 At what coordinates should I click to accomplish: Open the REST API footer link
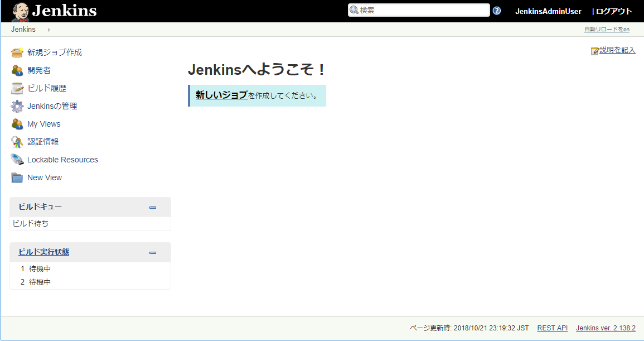tap(553, 328)
